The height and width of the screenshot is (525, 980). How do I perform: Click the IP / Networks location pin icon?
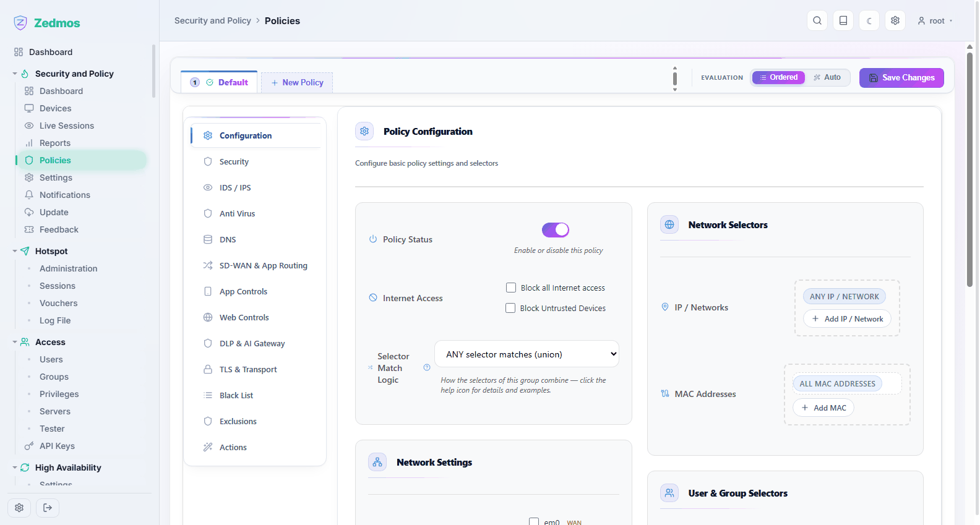coord(665,307)
